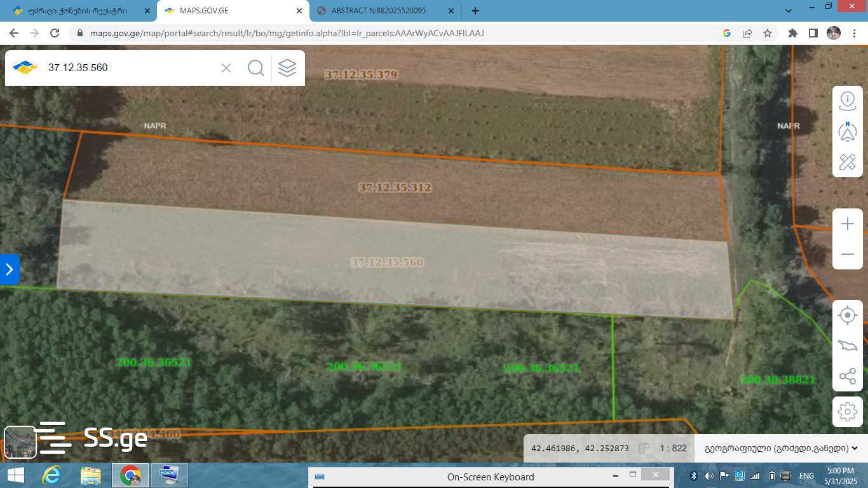This screenshot has height=488, width=868.
Task: Open File Explorer from the taskbar
Action: (91, 475)
